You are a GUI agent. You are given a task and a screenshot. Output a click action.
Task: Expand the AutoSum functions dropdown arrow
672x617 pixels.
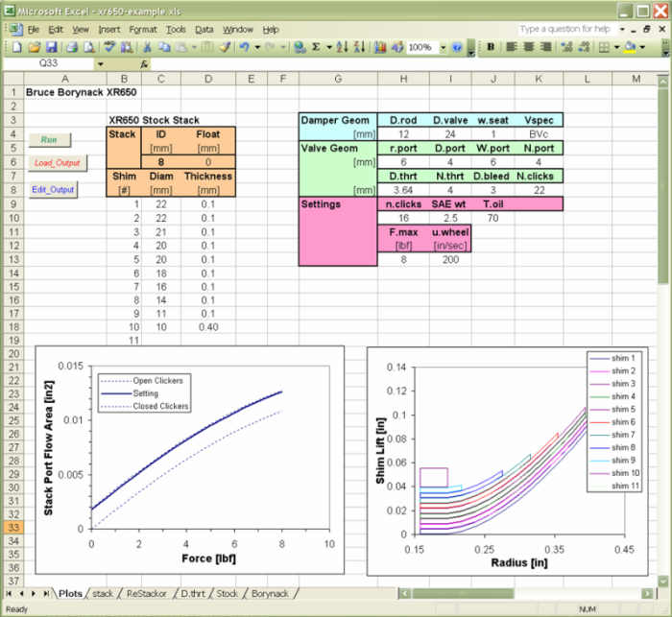point(329,47)
